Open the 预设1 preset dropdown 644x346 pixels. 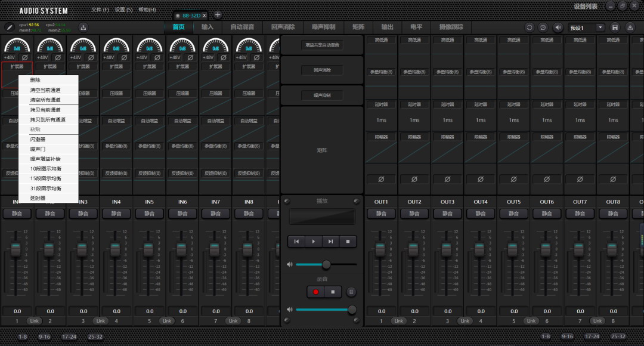coord(600,27)
